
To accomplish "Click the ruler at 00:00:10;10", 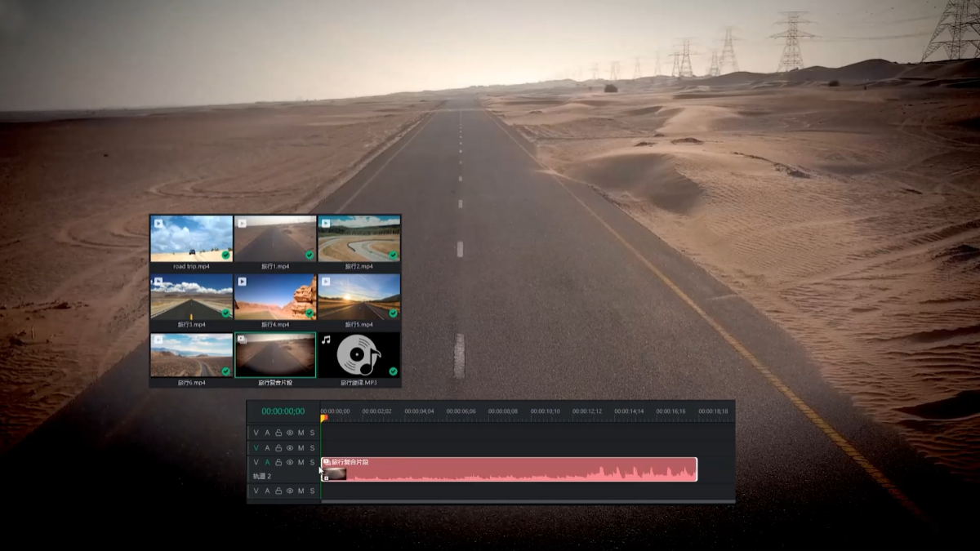I will pos(545,411).
